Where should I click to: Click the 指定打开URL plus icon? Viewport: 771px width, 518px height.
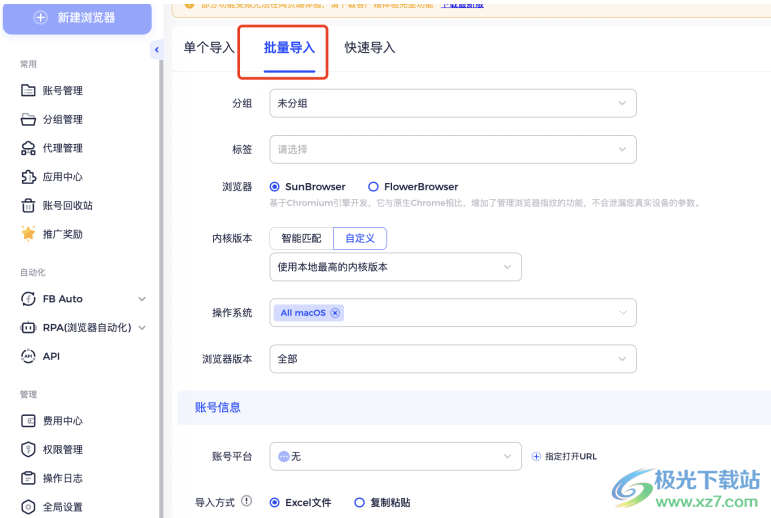536,457
